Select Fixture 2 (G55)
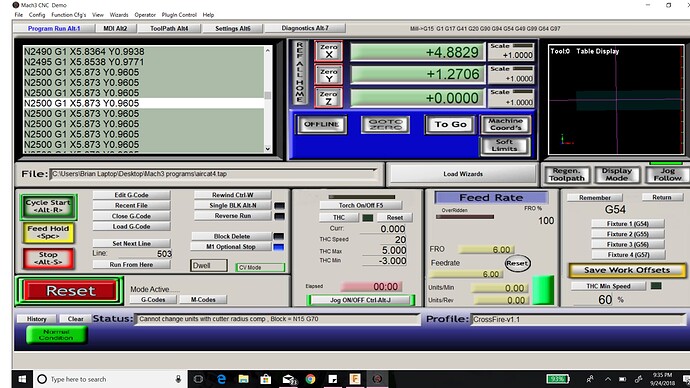 click(628, 234)
